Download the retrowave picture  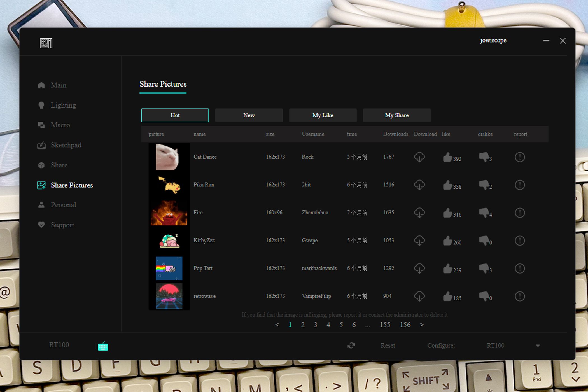[419, 296]
